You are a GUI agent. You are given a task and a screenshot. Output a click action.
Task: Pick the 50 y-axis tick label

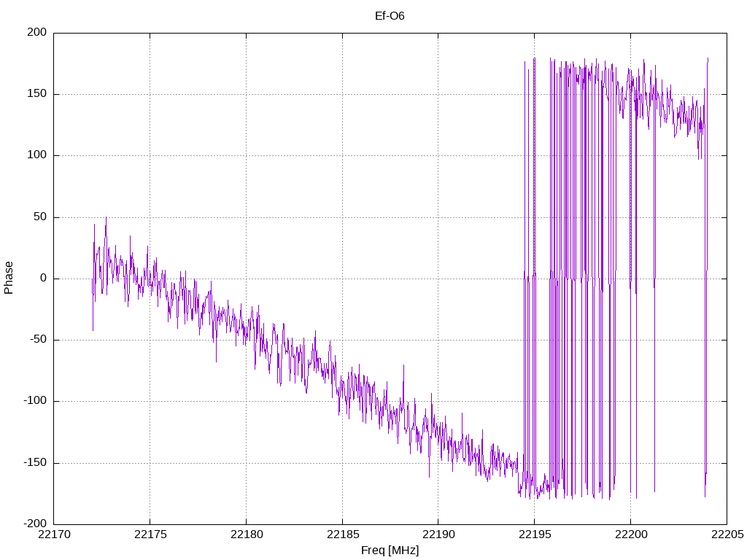pyautogui.click(x=40, y=217)
